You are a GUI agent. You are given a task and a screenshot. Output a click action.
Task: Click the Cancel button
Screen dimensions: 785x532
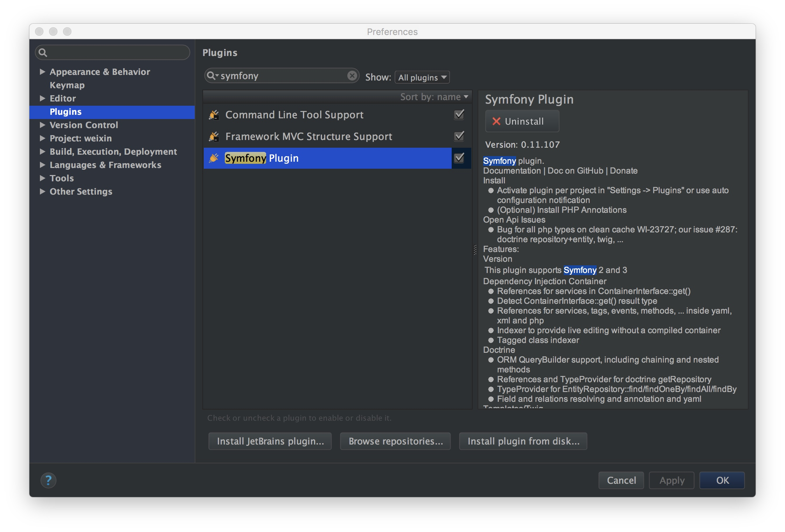pyautogui.click(x=621, y=480)
